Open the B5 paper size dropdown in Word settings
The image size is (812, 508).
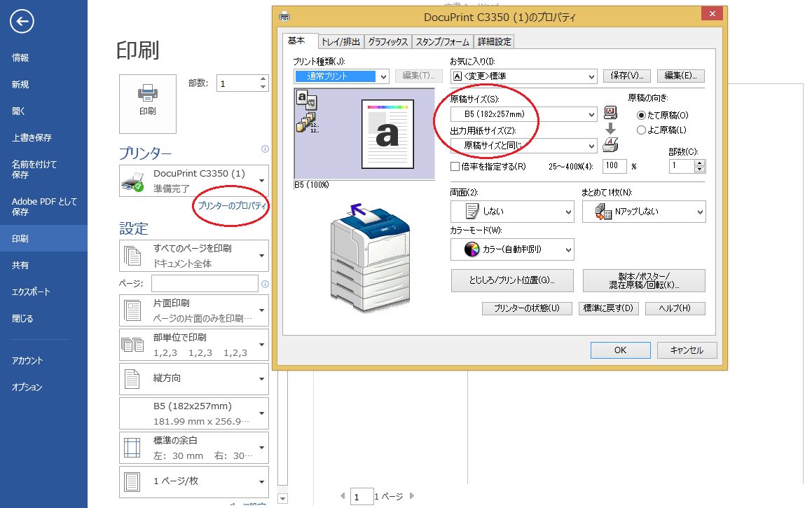[194, 413]
